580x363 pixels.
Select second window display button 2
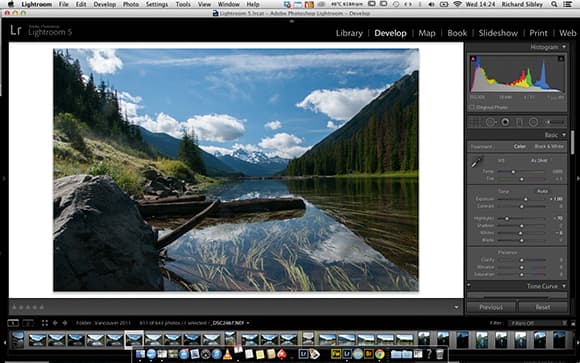28,323
